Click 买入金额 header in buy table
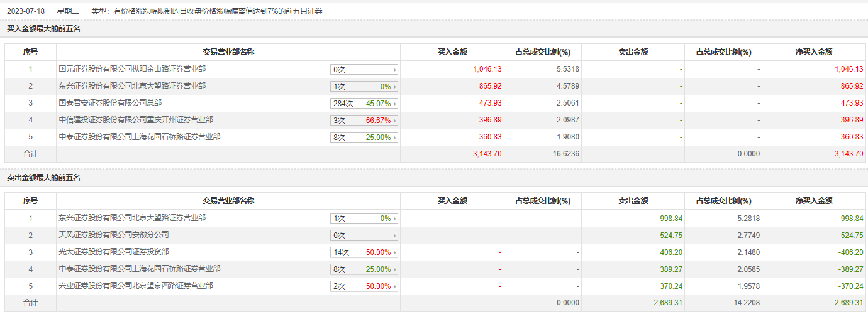Image resolution: width=868 pixels, height=314 pixels. [x=452, y=52]
